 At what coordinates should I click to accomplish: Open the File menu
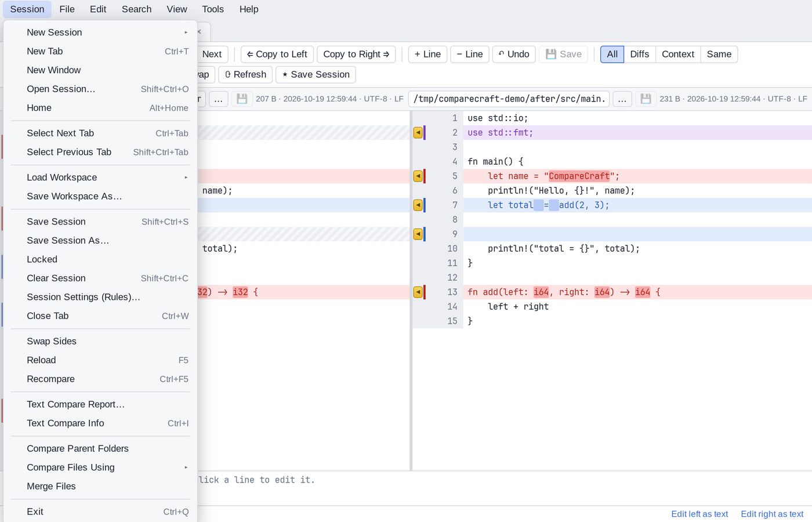[67, 9]
